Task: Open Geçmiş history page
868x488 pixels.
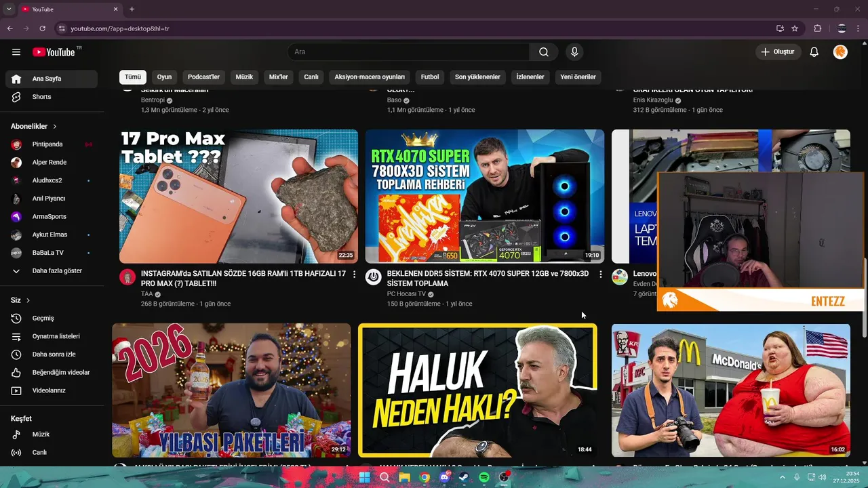Action: pos(52,319)
